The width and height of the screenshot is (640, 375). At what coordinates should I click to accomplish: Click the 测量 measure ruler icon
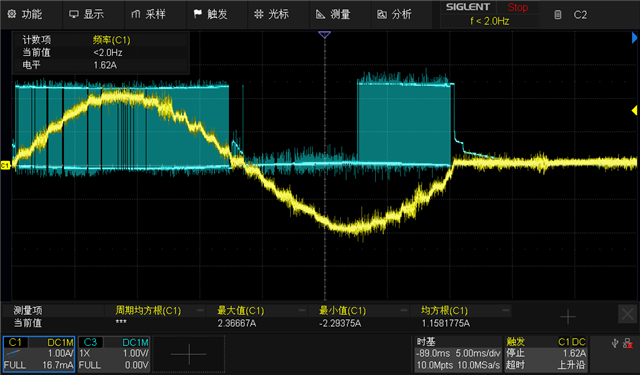coord(320,14)
